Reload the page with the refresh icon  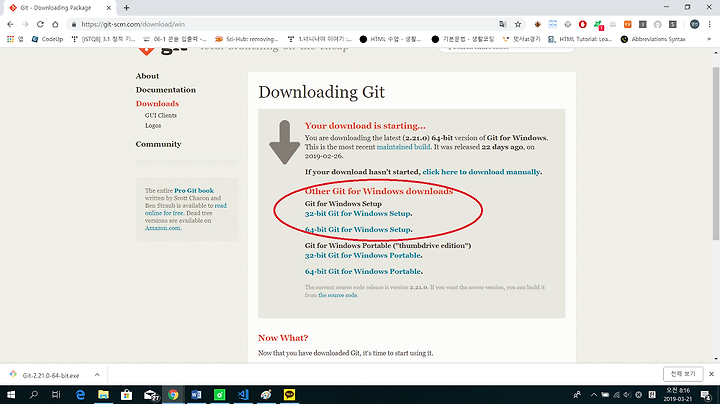(40, 24)
